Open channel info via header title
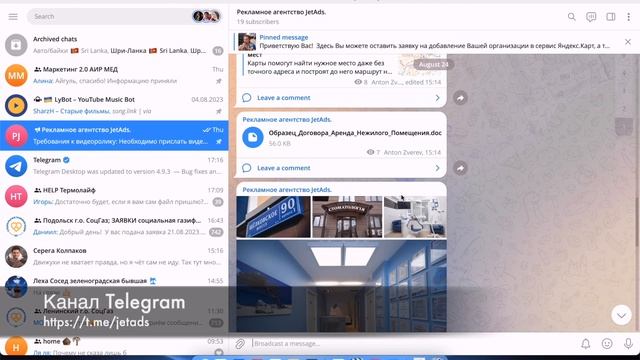640x360 pixels. 281,12
